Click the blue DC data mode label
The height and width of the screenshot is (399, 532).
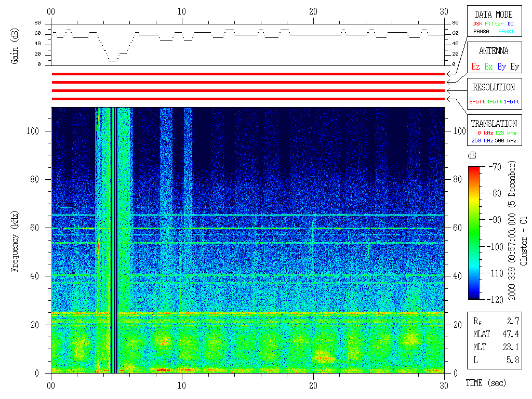[510, 24]
